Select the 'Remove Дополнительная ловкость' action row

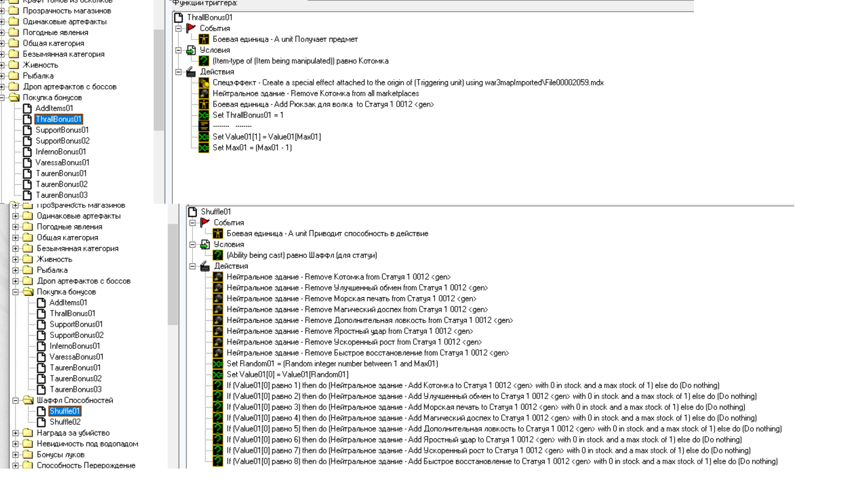370,320
